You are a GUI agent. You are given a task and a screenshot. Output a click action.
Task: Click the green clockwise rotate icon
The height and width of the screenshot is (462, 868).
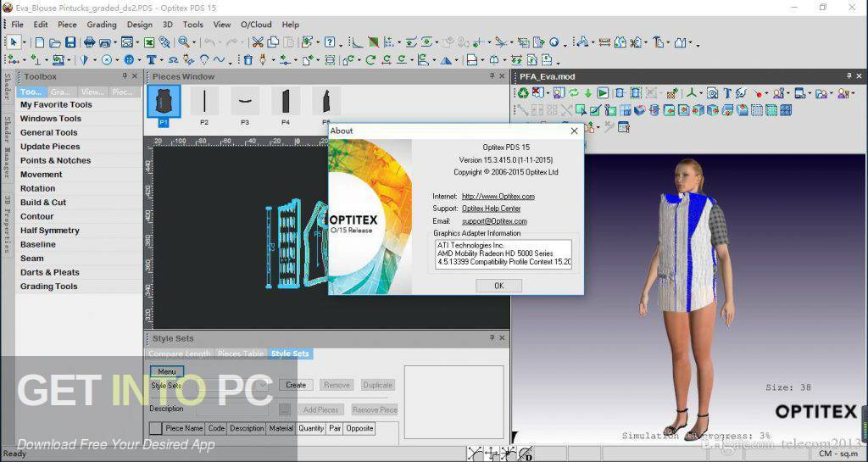(x=370, y=59)
